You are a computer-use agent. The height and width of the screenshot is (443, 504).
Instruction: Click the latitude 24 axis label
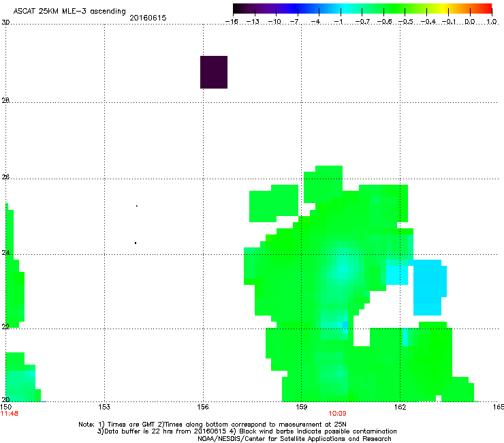pyautogui.click(x=5, y=253)
